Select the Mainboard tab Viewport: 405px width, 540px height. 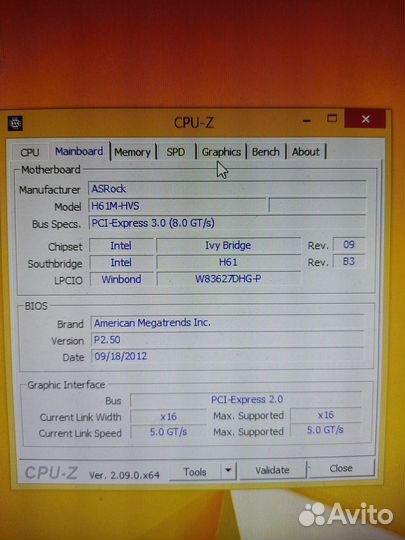point(79,152)
